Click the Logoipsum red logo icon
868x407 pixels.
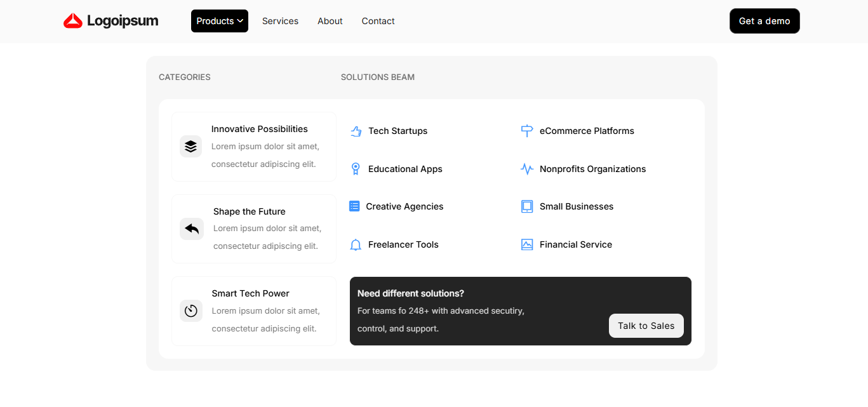73,21
